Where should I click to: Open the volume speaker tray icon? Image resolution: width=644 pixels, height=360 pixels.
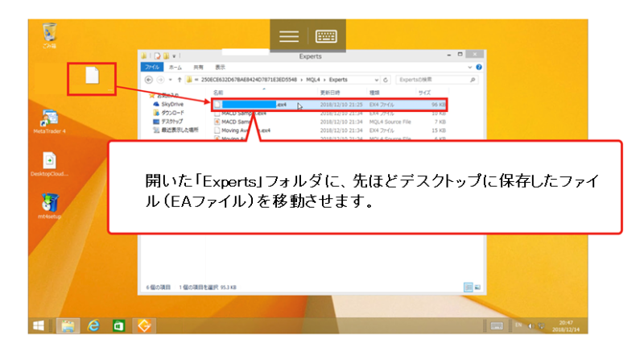(531, 326)
